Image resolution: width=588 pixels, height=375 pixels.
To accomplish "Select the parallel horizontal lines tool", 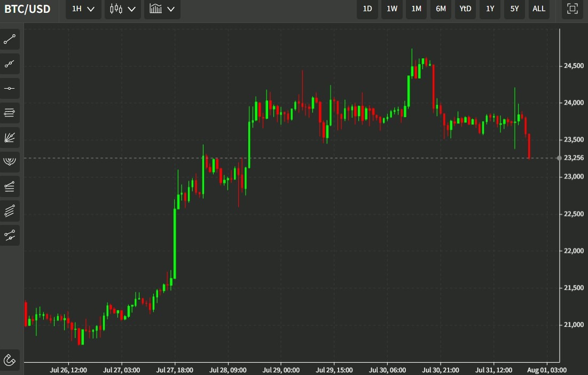I will pyautogui.click(x=10, y=113).
